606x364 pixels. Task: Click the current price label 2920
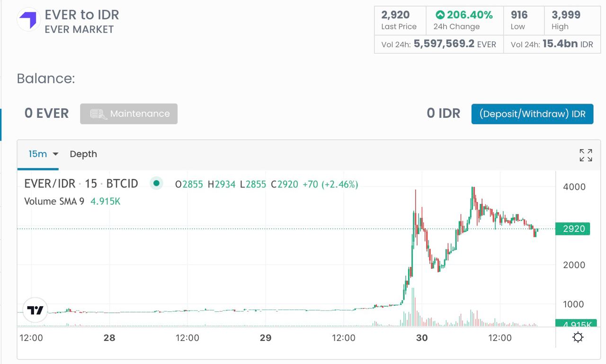click(573, 229)
